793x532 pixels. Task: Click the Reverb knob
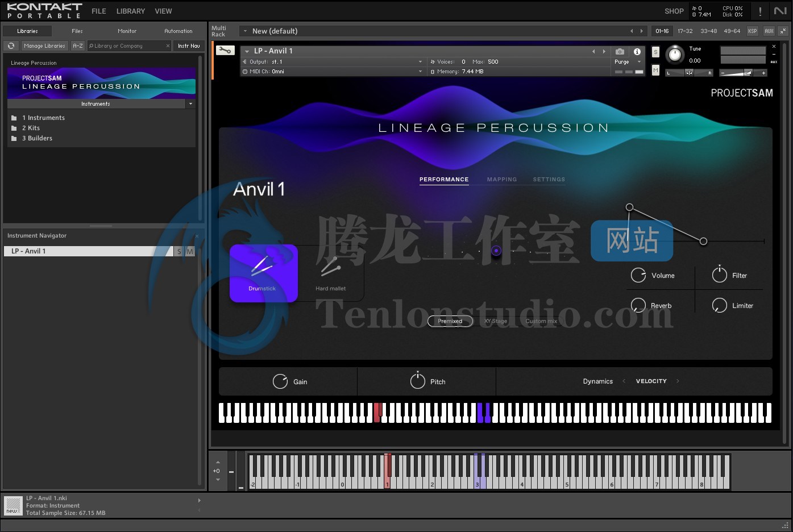(x=638, y=305)
